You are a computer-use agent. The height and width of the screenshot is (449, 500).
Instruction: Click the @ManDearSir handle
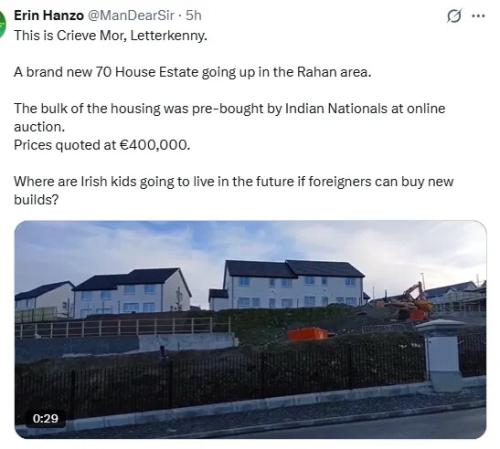(x=131, y=15)
